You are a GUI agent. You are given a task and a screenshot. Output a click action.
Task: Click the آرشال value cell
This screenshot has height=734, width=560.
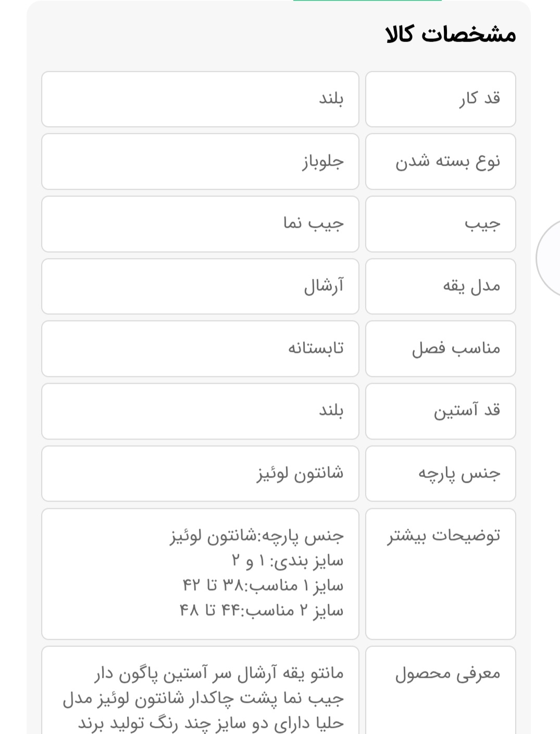coord(200,286)
